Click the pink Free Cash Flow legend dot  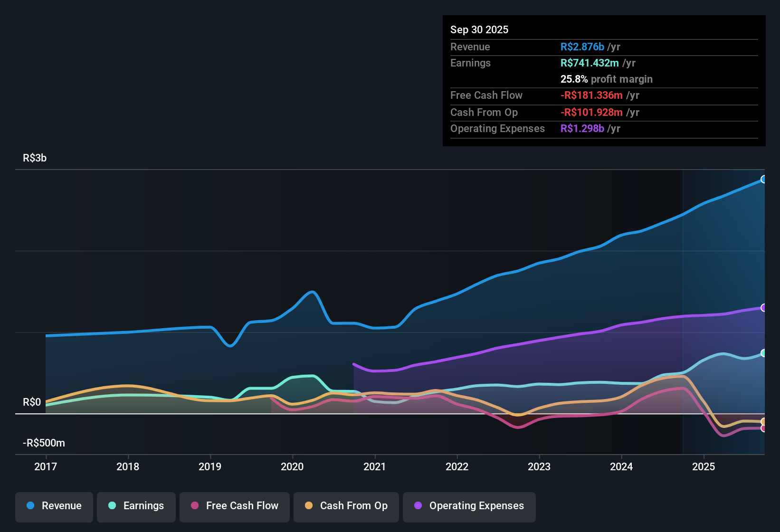[194, 506]
